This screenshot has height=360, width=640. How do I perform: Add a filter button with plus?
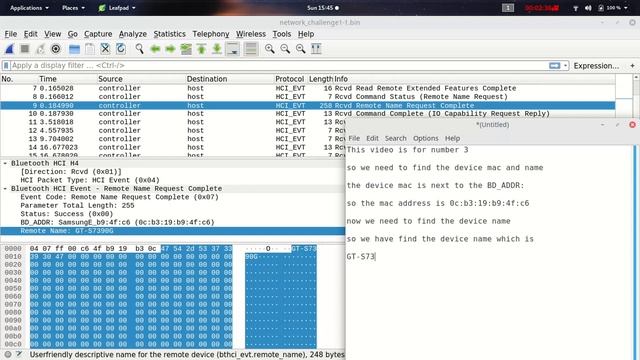(x=632, y=65)
